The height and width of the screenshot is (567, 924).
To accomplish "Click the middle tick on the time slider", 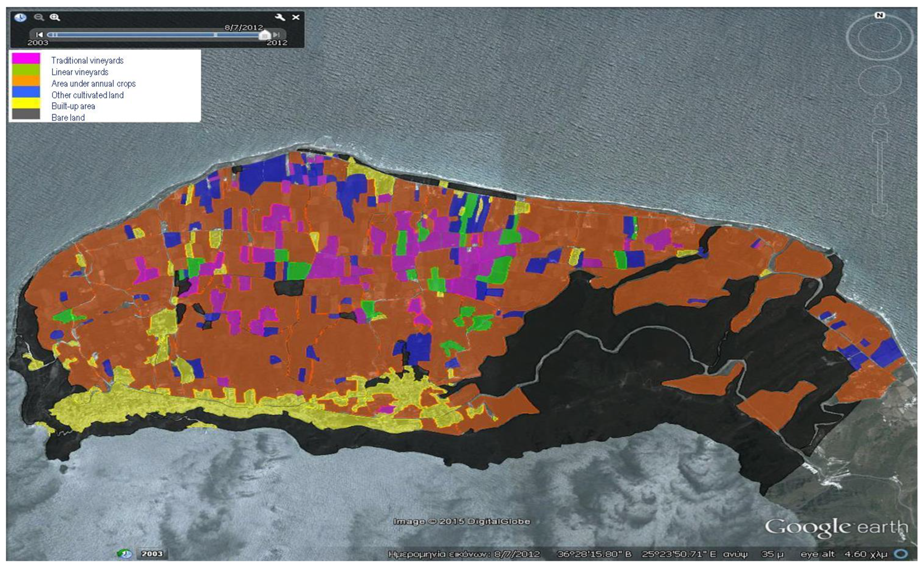I will point(215,35).
